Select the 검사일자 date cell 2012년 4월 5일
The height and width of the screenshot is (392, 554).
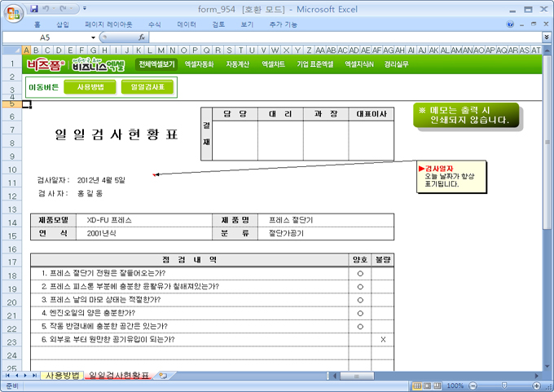coord(101,180)
